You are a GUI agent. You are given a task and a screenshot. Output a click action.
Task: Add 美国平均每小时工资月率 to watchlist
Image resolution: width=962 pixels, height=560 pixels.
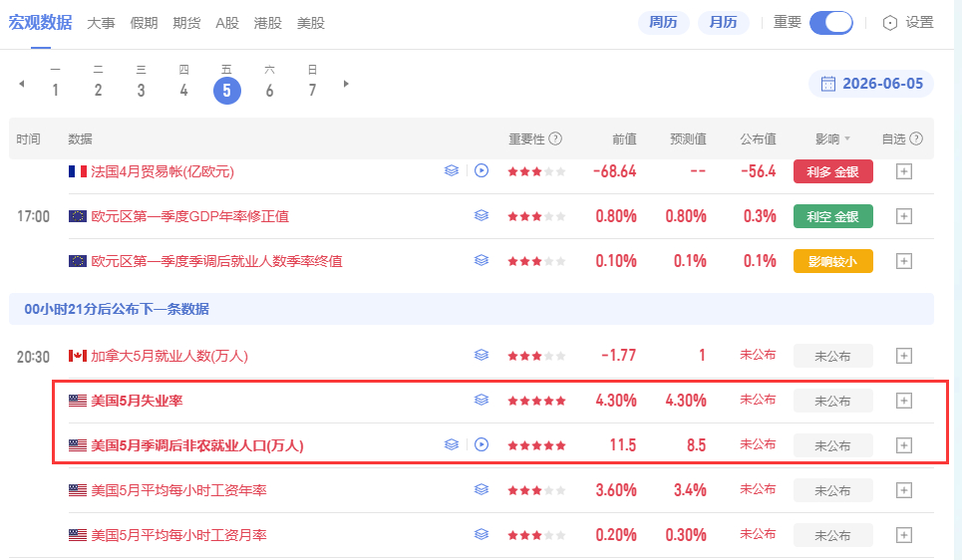point(904,535)
